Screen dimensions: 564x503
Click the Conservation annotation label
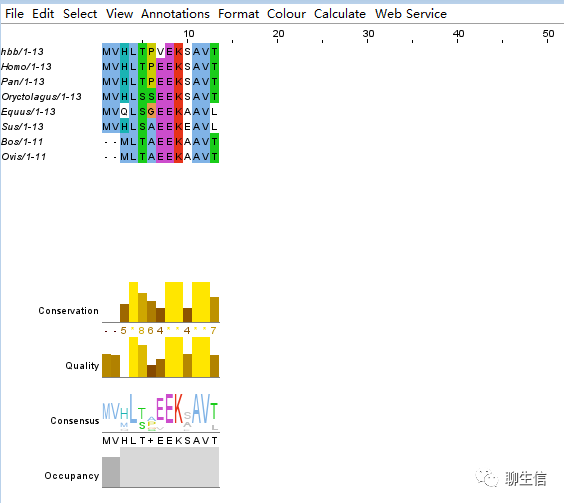68,311
